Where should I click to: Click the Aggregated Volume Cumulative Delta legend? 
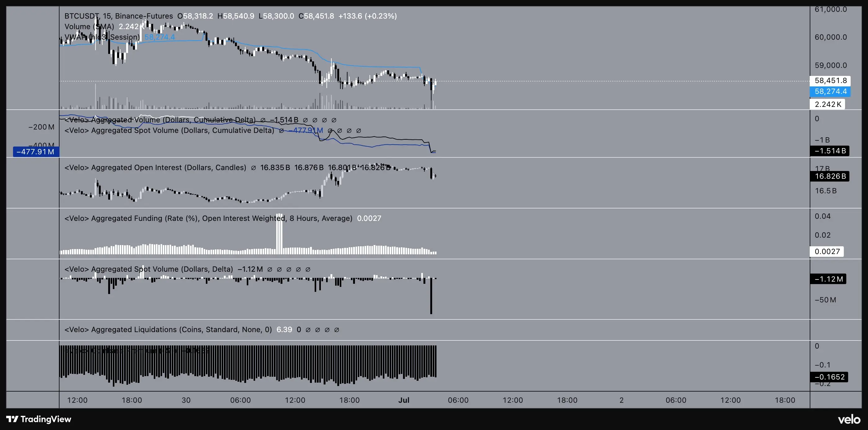coord(160,120)
